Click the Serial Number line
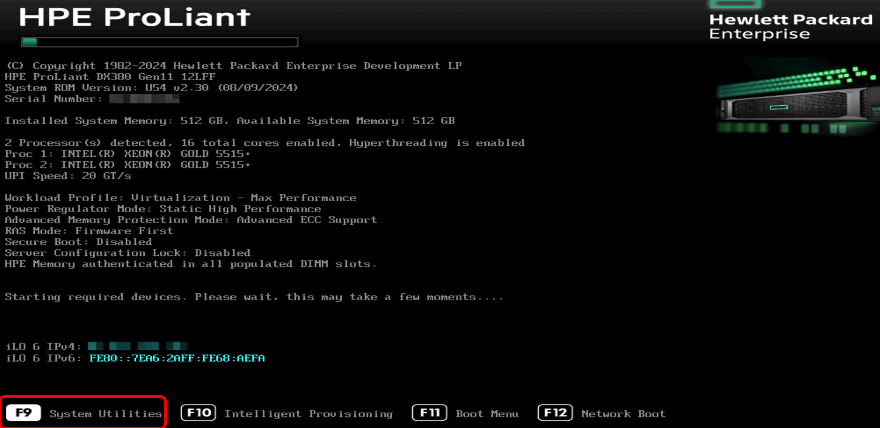The width and height of the screenshot is (880, 428). pyautogui.click(x=92, y=99)
